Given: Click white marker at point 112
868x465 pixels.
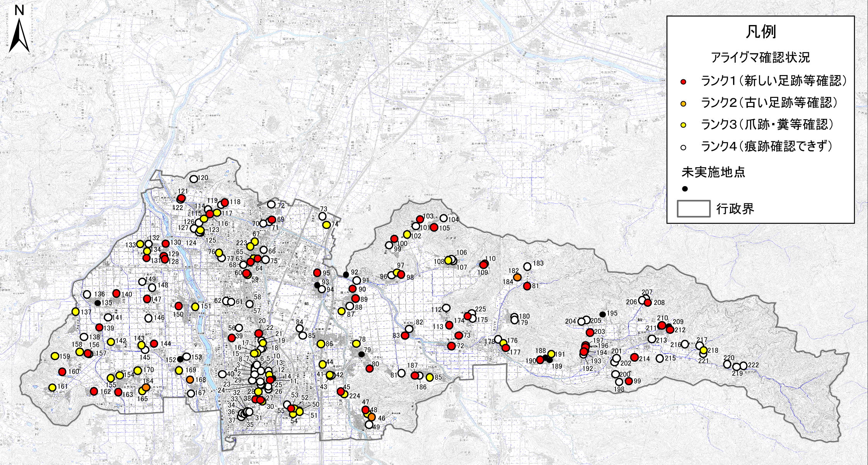Looking at the screenshot, I should point(446,308).
